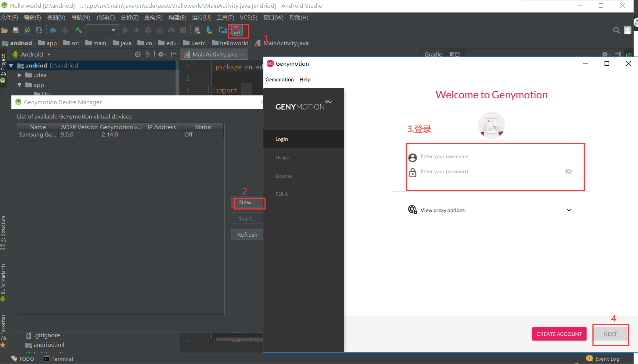Screen dimensions: 638x364
Task: Open the Terminal tool window
Action: (59, 359)
